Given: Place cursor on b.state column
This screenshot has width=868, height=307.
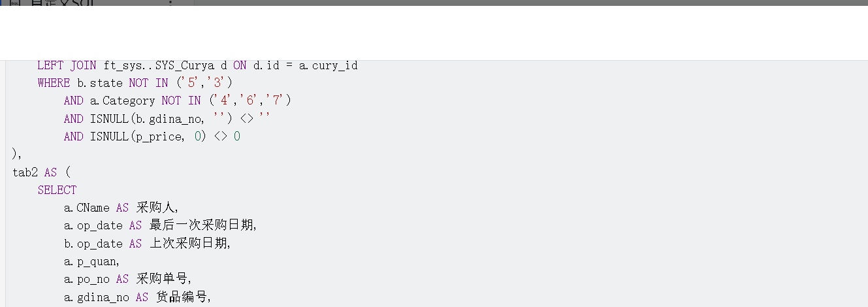Looking at the screenshot, I should 100,83.
